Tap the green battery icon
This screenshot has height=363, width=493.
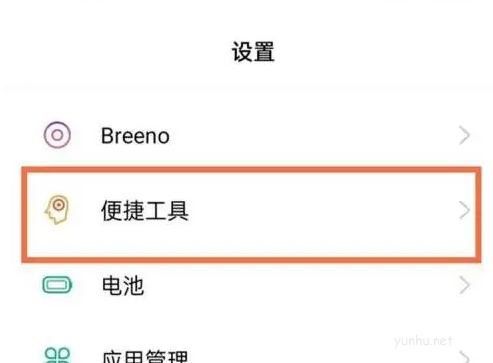coord(57,285)
